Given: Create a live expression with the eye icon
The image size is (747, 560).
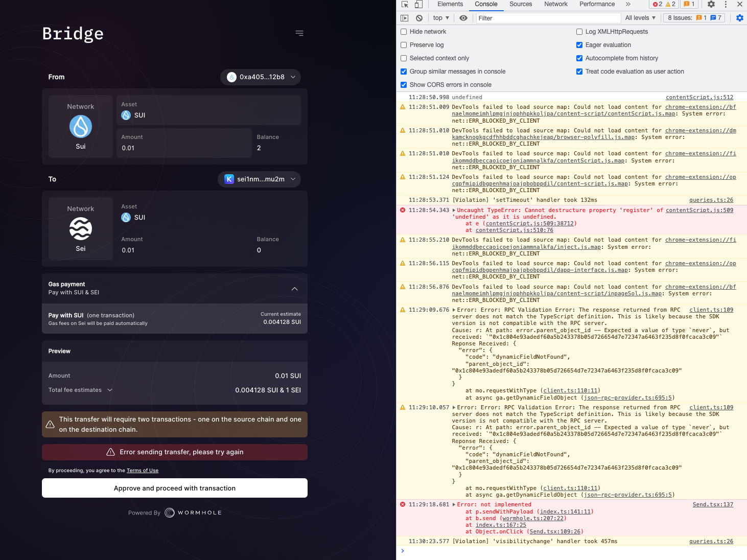Looking at the screenshot, I should [463, 17].
